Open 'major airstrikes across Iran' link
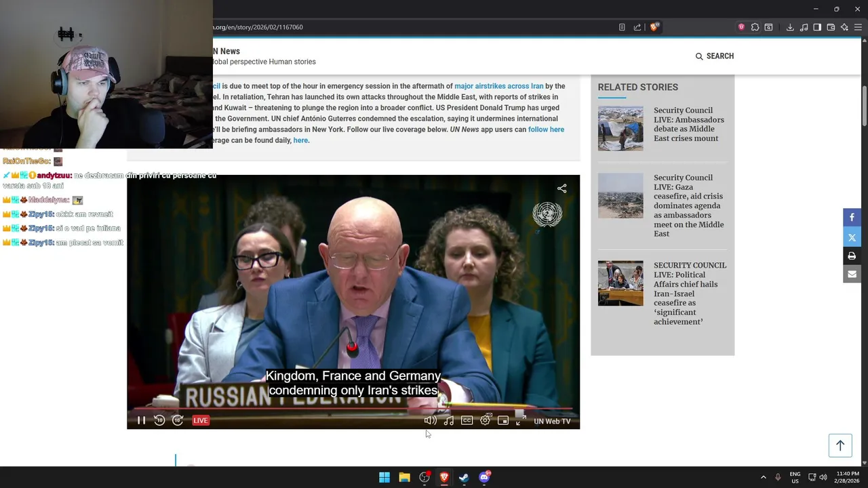 coord(498,86)
